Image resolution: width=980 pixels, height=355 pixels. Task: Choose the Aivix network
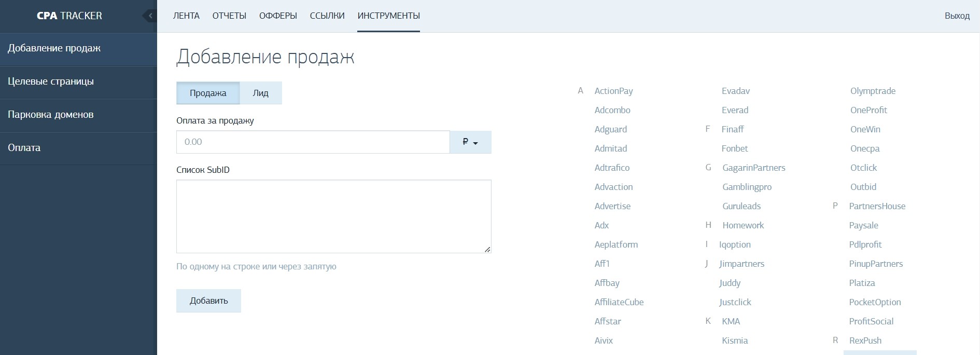tap(604, 340)
